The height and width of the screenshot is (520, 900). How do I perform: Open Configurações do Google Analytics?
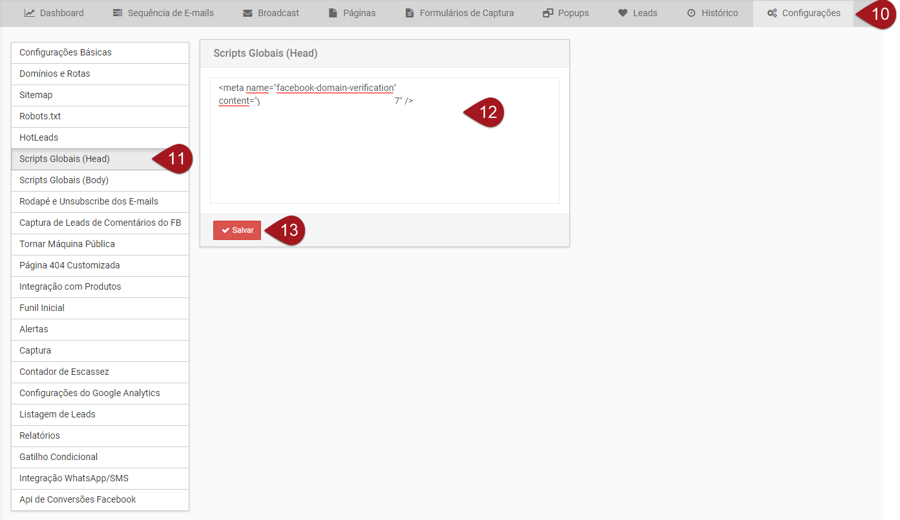(100, 393)
